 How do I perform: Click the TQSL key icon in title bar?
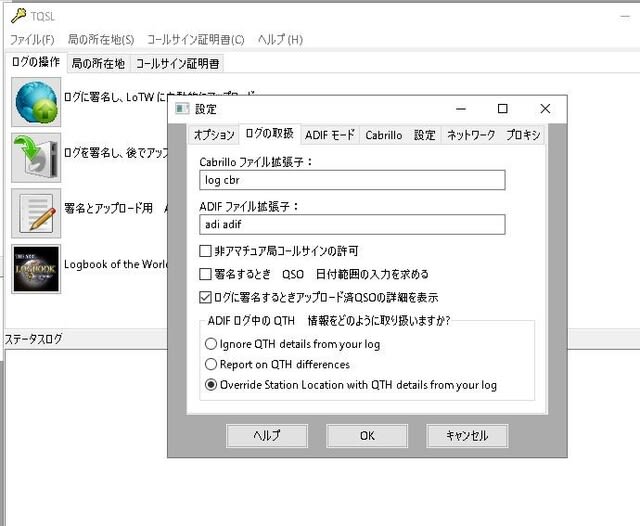pyautogui.click(x=18, y=15)
